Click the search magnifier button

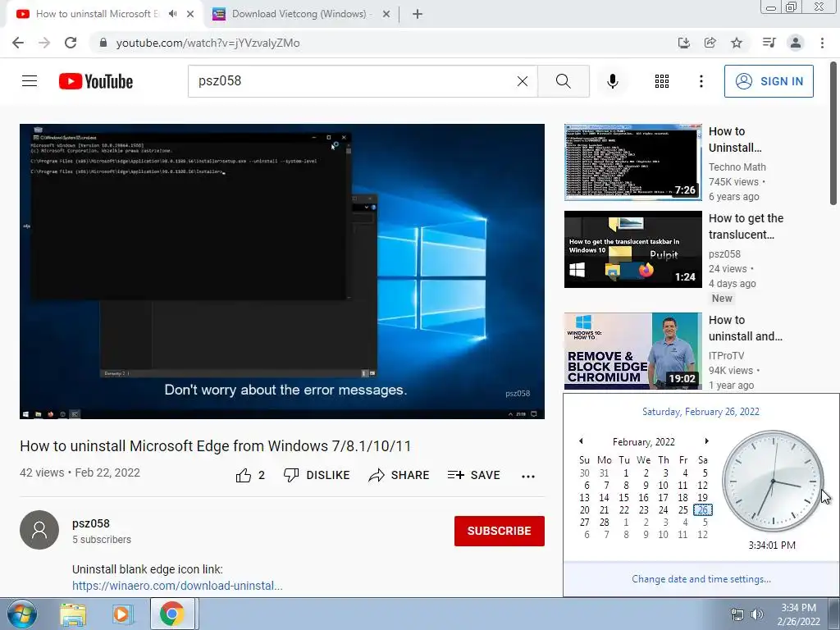[563, 81]
